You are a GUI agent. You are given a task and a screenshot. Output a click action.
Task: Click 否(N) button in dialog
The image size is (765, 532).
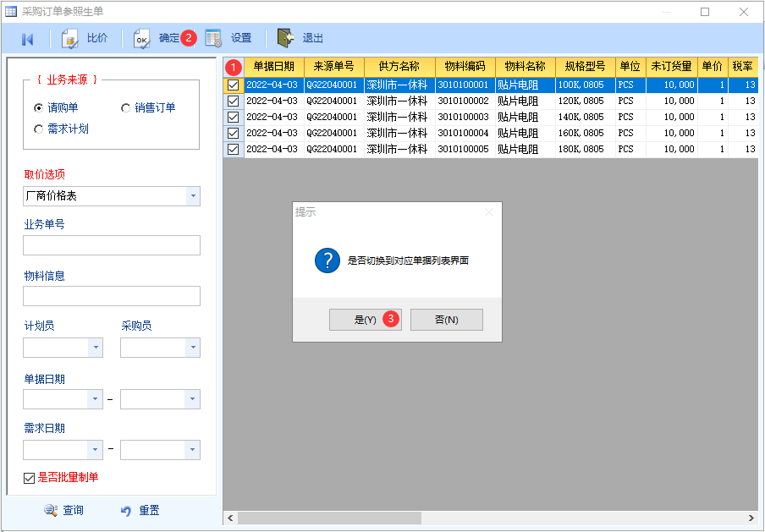[x=447, y=320]
